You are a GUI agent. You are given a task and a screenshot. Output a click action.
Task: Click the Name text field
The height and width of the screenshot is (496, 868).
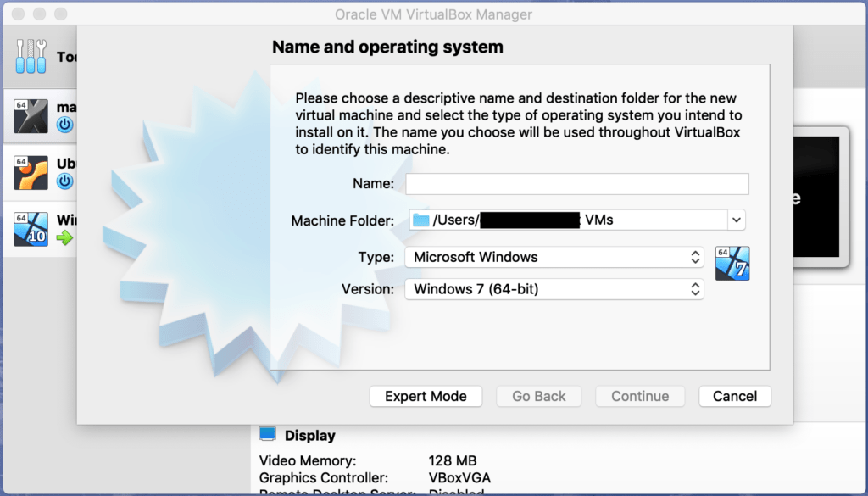click(x=576, y=184)
